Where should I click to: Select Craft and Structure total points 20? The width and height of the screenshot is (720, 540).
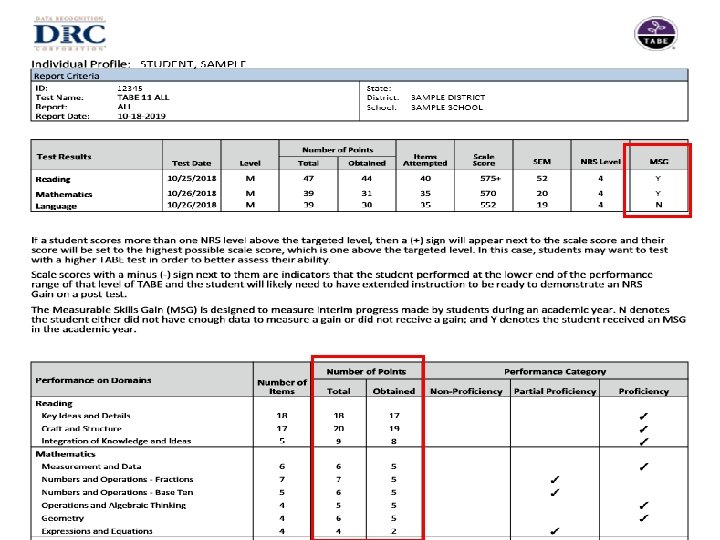[x=338, y=428]
